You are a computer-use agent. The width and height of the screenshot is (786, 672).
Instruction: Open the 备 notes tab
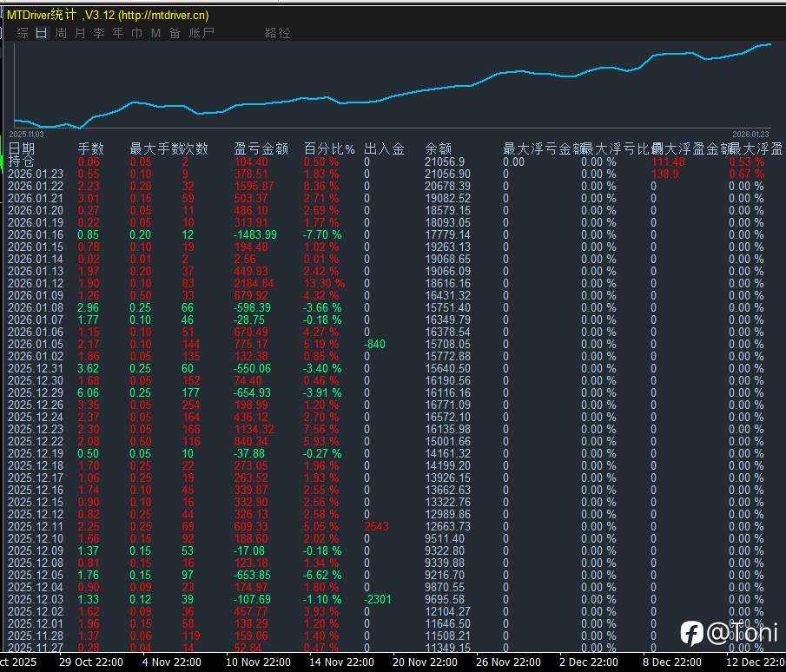(175, 33)
